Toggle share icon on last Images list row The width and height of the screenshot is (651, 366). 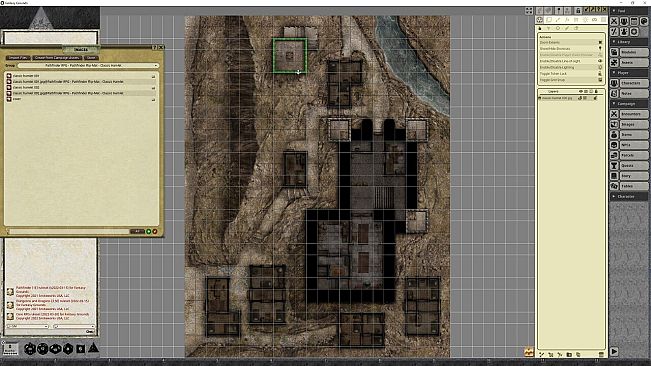(153, 100)
